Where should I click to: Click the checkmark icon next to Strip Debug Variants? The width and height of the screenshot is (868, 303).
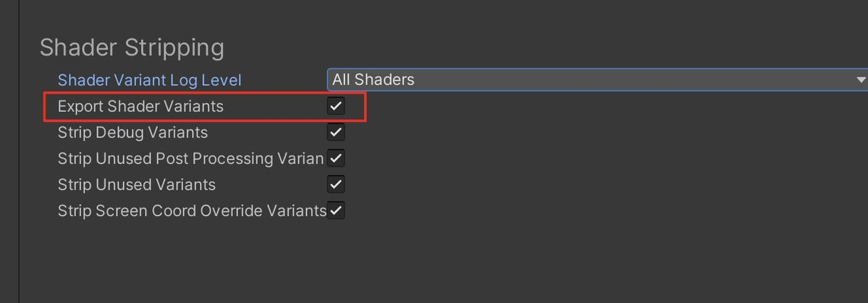click(336, 132)
